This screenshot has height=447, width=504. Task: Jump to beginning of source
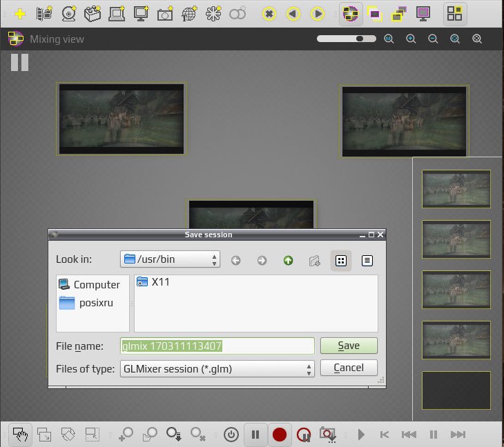[385, 435]
